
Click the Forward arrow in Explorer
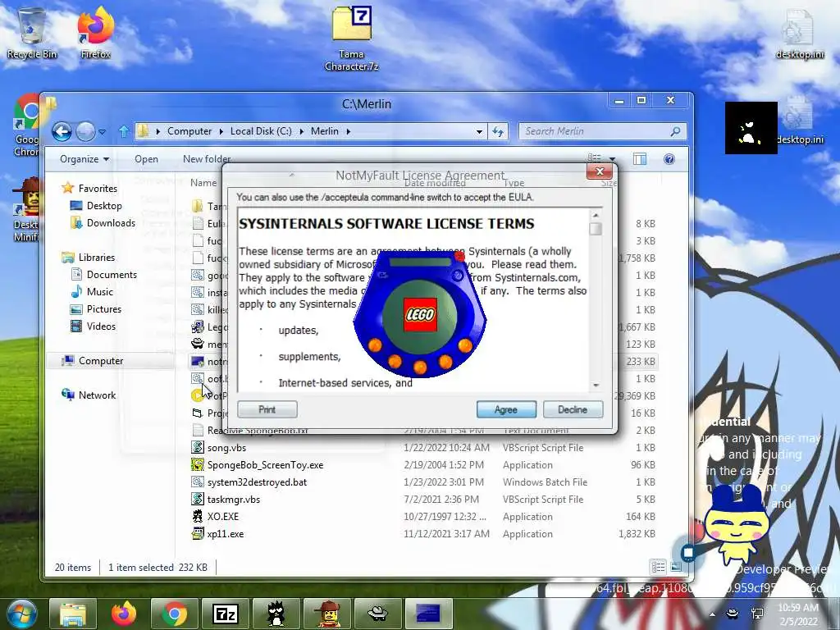tap(85, 131)
